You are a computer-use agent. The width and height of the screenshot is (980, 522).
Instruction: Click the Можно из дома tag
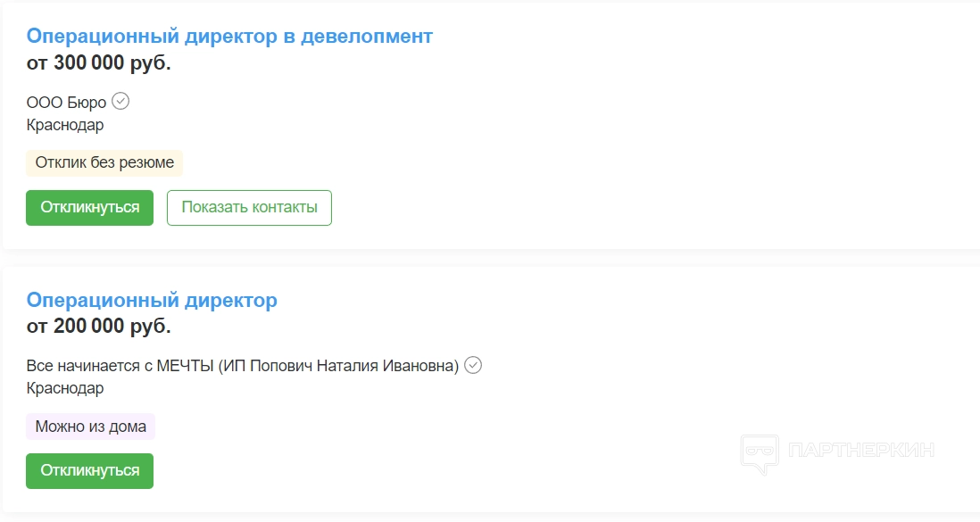point(90,427)
